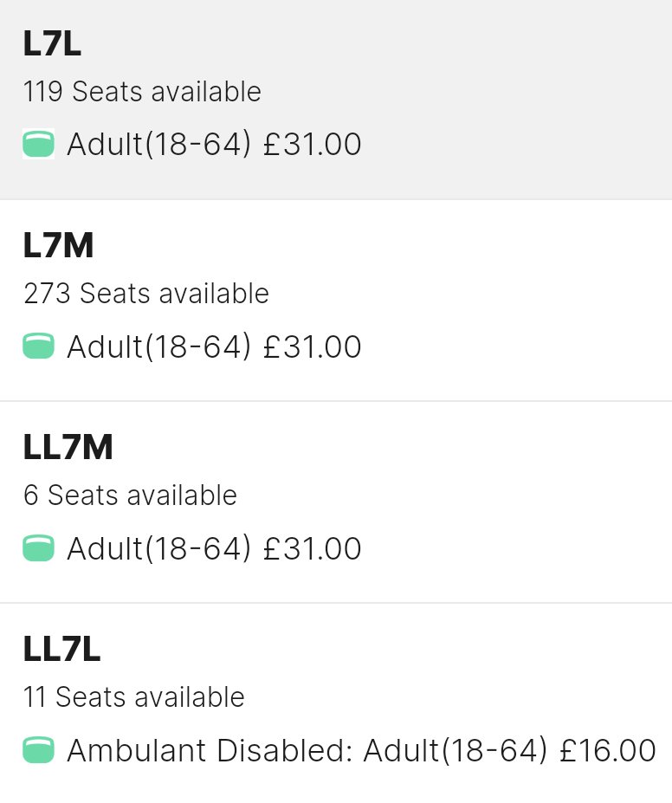Screen dimensions: 672x803
Task: Select the LL7L section heading
Action: pos(61,649)
